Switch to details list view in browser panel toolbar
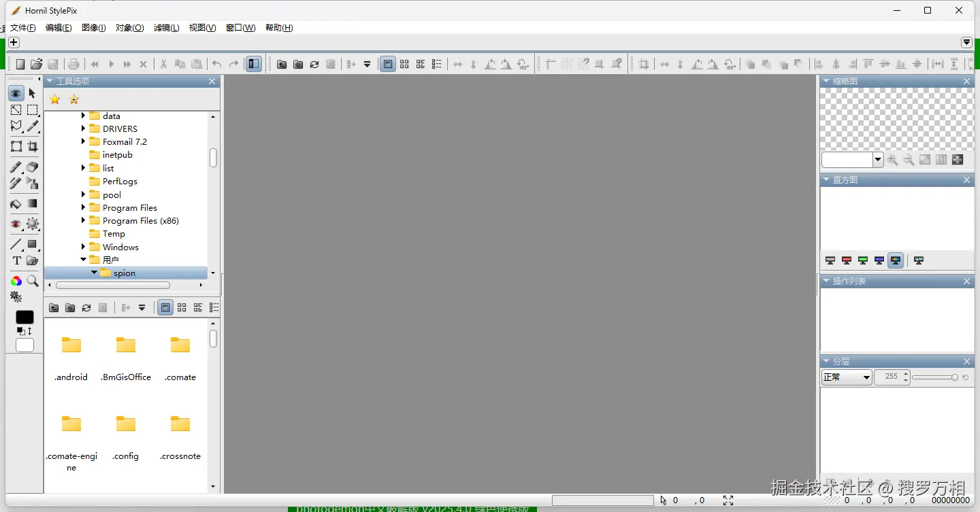This screenshot has height=512, width=980. 214,307
